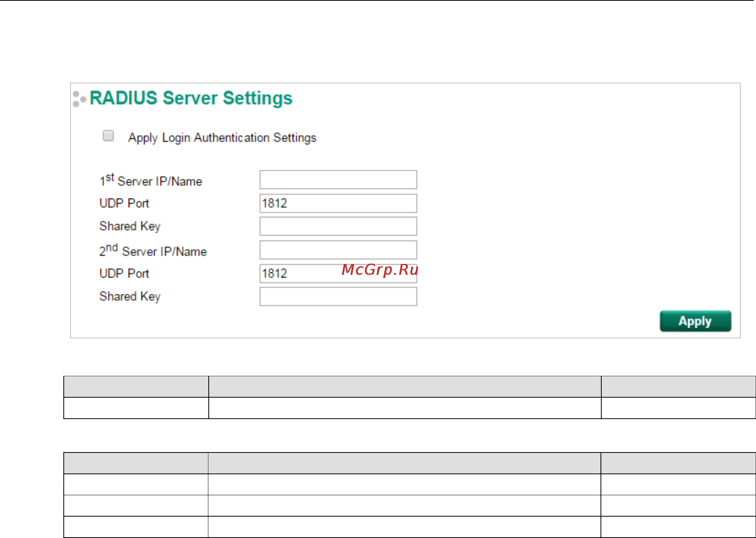
Task: Focus the UDP Port field below 2nd Server
Action: pyautogui.click(x=338, y=273)
